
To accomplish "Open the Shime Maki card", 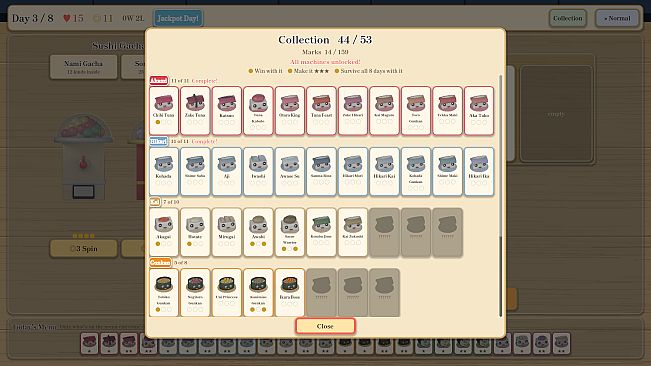I will [448, 171].
